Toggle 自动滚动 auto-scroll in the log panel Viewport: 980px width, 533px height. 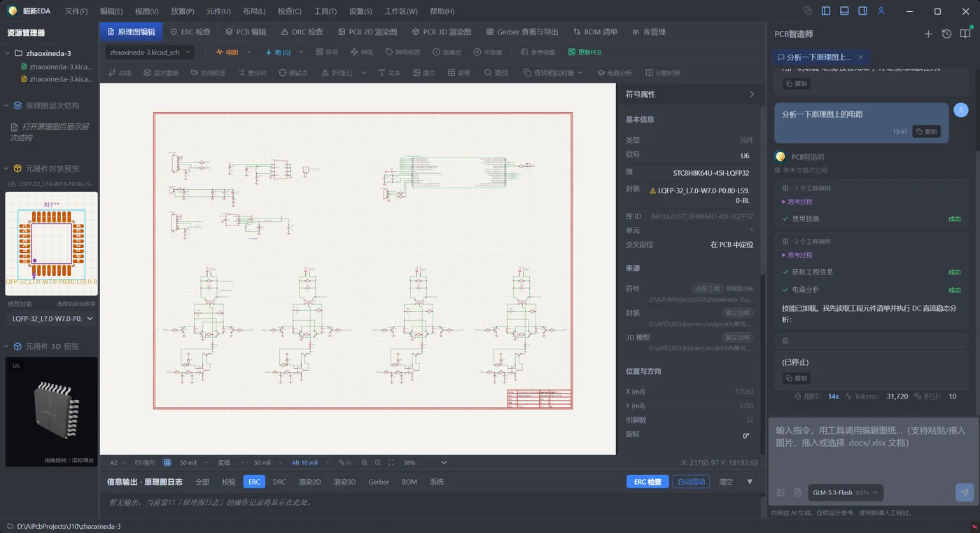coord(691,482)
